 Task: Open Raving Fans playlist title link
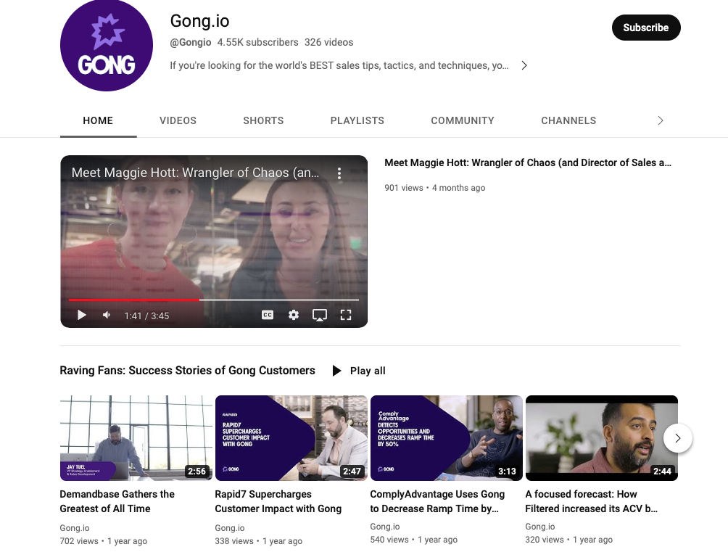188,371
